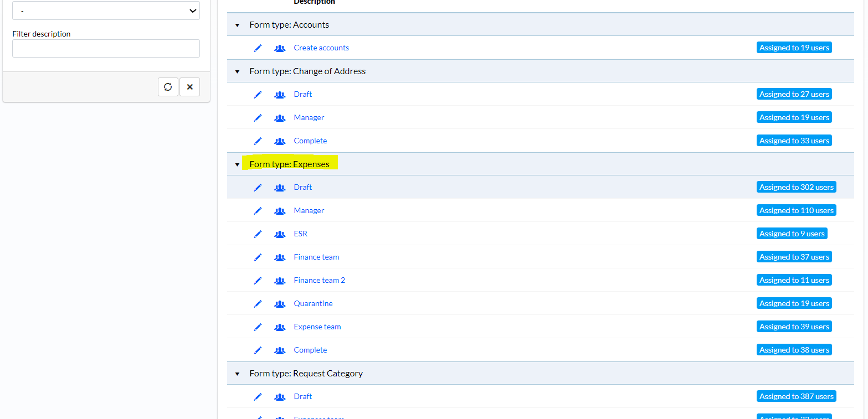Click the pencil icon for Finance team 2
868x419 pixels.
pos(258,281)
